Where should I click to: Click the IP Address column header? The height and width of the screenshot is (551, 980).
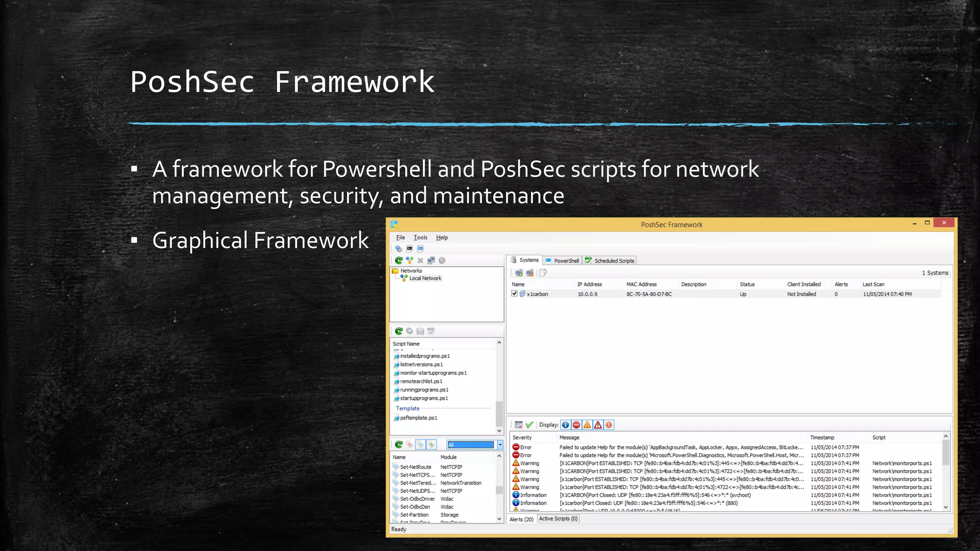599,284
